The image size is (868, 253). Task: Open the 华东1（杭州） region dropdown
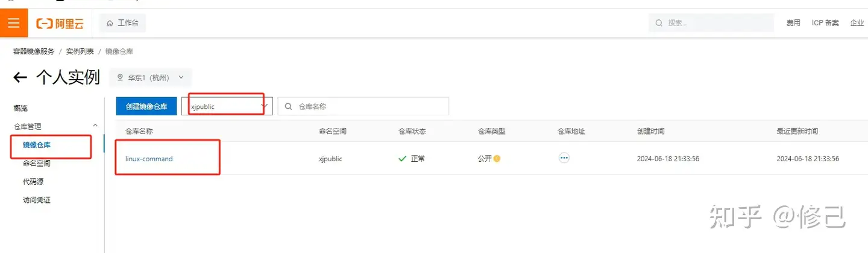coord(150,78)
